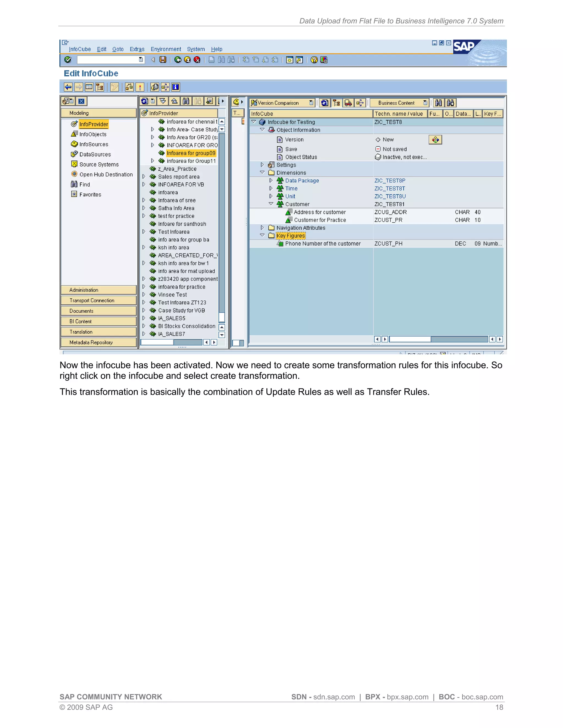This screenshot has height=728, width=563.
Task: Collapse the Customer dimension
Action: click(x=271, y=204)
